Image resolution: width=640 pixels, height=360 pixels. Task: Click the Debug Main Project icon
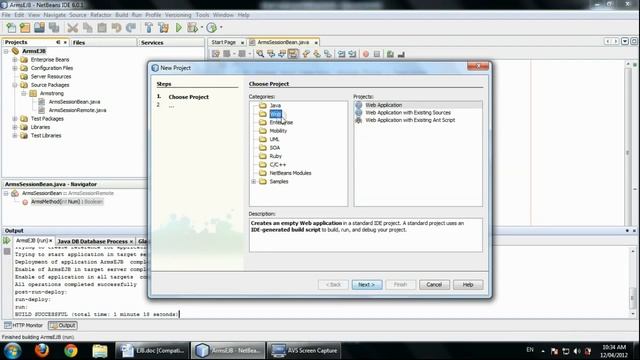[192, 28]
